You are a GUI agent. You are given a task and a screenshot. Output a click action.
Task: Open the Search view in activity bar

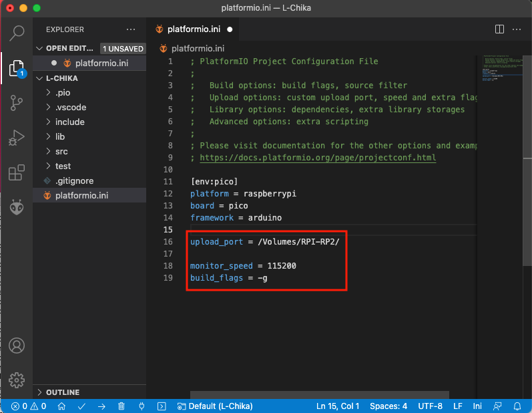tap(16, 32)
